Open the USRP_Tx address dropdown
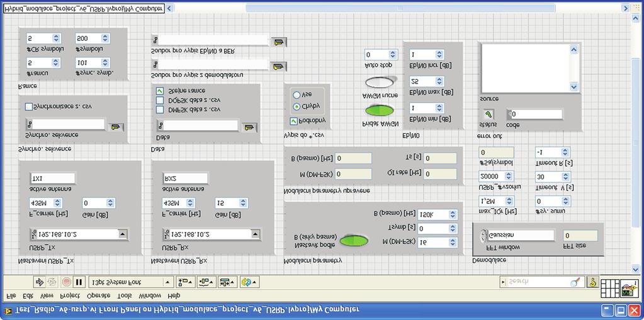The image size is (644, 320). point(122,234)
